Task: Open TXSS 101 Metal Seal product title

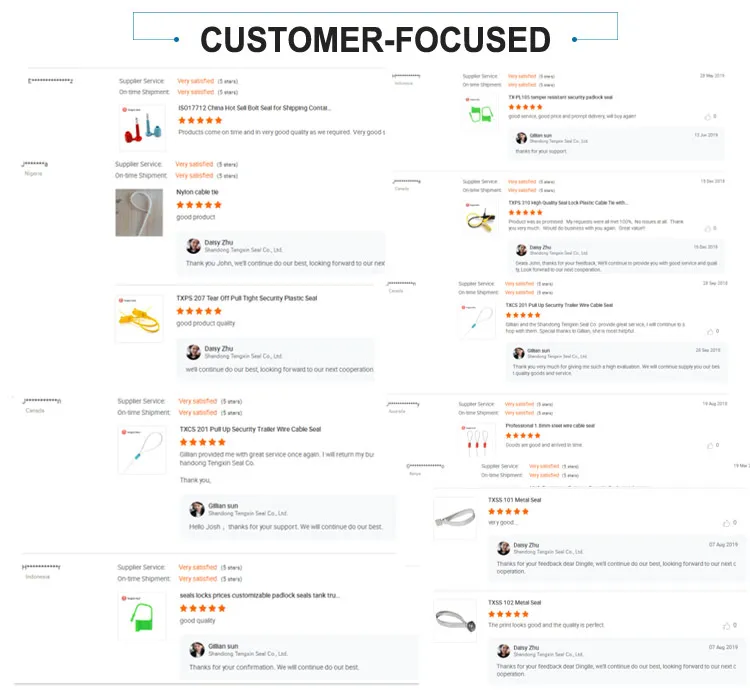Action: (x=514, y=500)
